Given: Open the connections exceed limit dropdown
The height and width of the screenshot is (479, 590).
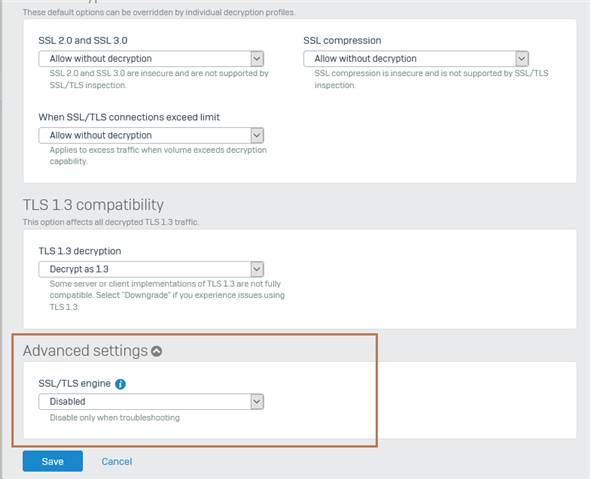Looking at the screenshot, I should point(151,135).
